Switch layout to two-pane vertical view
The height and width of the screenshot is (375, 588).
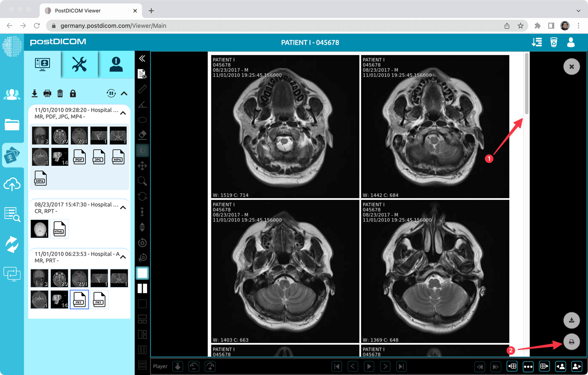click(x=142, y=288)
